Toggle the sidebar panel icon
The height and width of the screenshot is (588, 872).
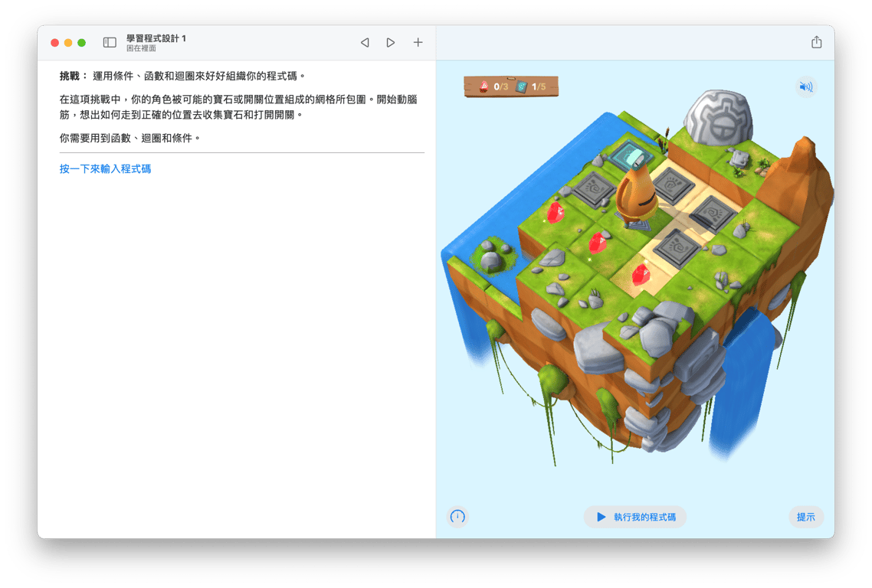coord(110,42)
